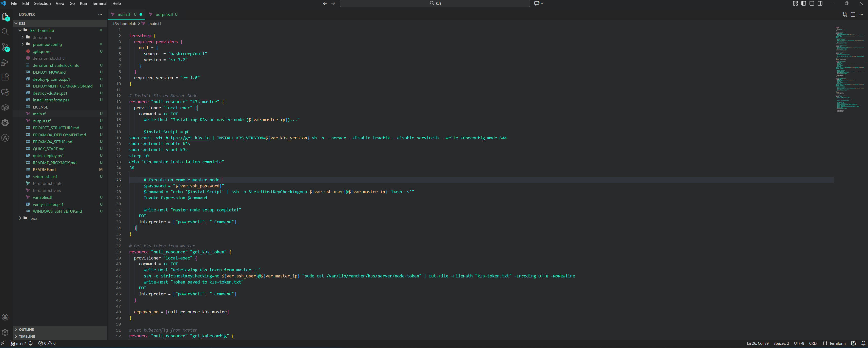This screenshot has height=348, width=868.
Task: Toggle the secondary side bar visibility
Action: click(820, 3)
